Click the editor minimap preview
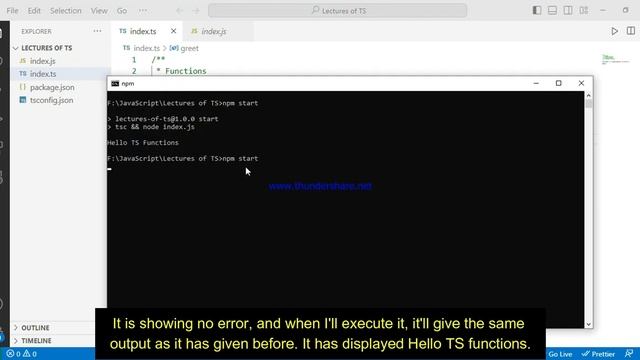 pos(615,60)
